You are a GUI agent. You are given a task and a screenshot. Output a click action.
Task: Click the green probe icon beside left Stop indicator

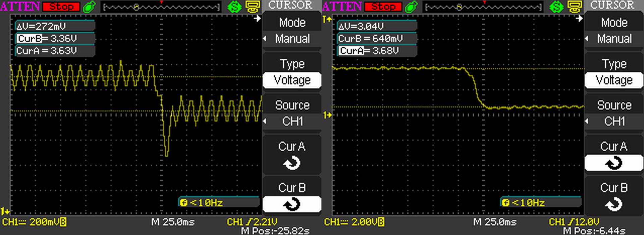(89, 7)
